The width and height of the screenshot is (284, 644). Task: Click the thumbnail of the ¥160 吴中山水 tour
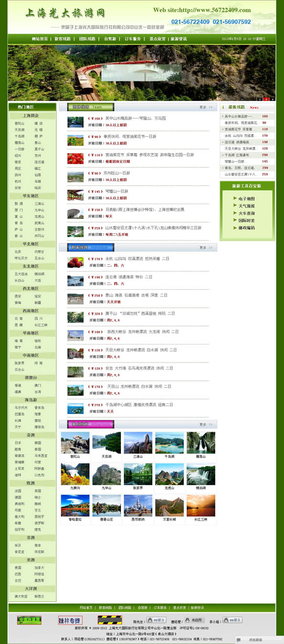pyautogui.click(x=75, y=122)
